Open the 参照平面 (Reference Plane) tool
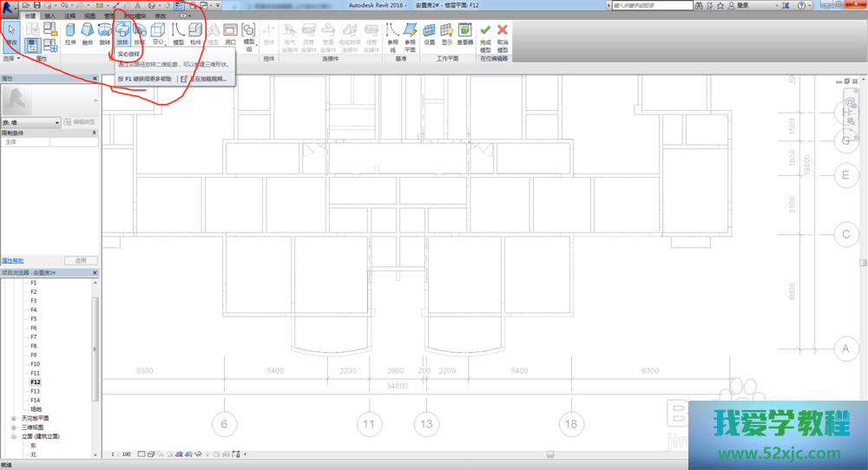 (411, 34)
